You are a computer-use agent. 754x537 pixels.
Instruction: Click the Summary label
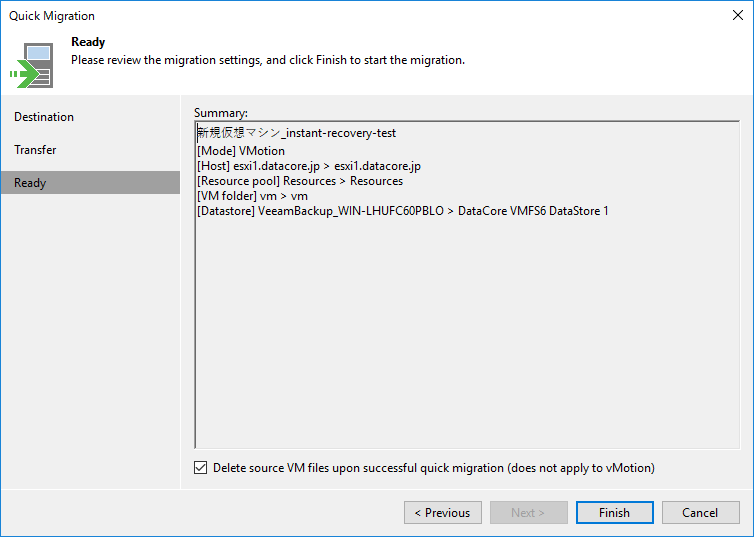[221, 113]
